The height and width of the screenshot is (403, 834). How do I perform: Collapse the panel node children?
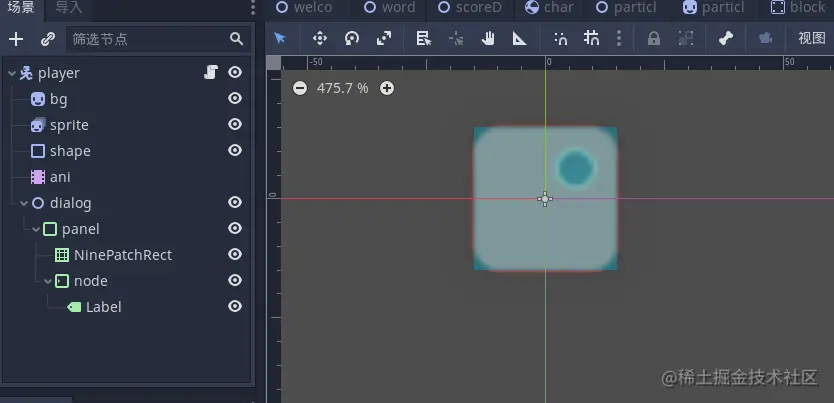point(36,229)
